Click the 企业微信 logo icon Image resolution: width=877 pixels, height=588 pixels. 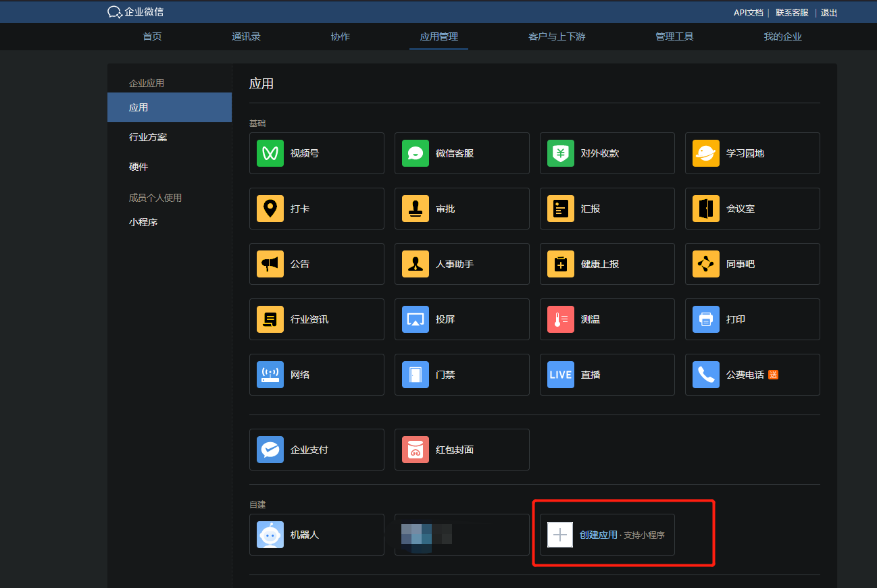114,12
